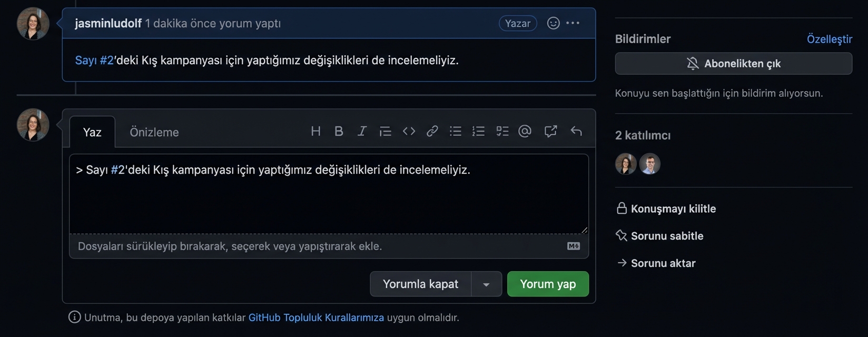Apply bold formatting in the comment toolbar
This screenshot has width=868, height=337.
tap(339, 131)
